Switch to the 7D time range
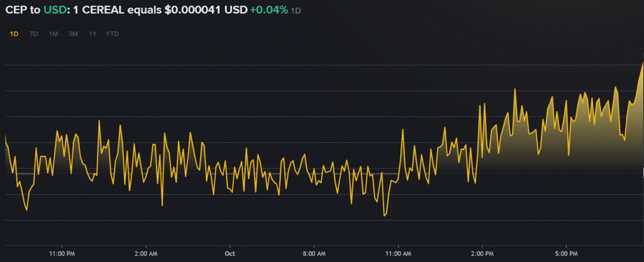Image resolution: width=644 pixels, height=262 pixels. (33, 34)
